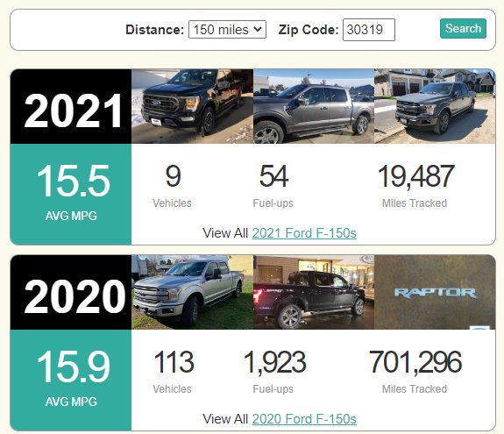Select the black 2020 F-150 night photo

click(x=314, y=292)
